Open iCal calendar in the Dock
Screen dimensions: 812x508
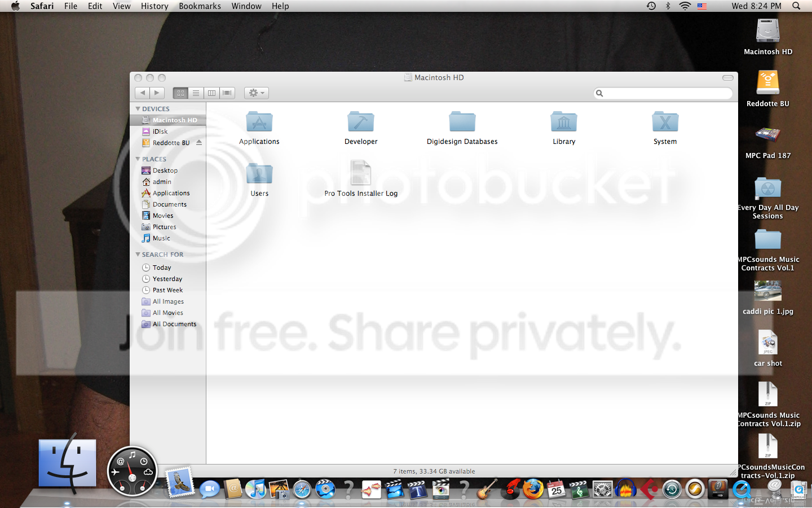tap(557, 489)
